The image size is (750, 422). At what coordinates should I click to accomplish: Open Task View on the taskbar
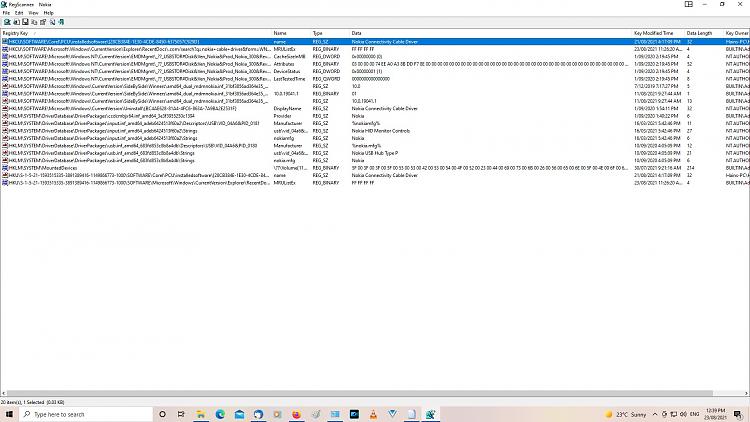tap(181, 414)
